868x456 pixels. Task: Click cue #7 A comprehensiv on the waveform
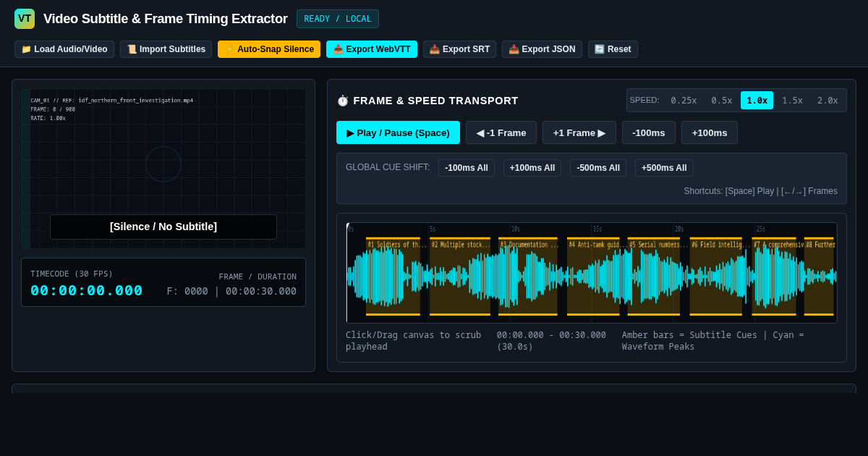tap(774, 276)
